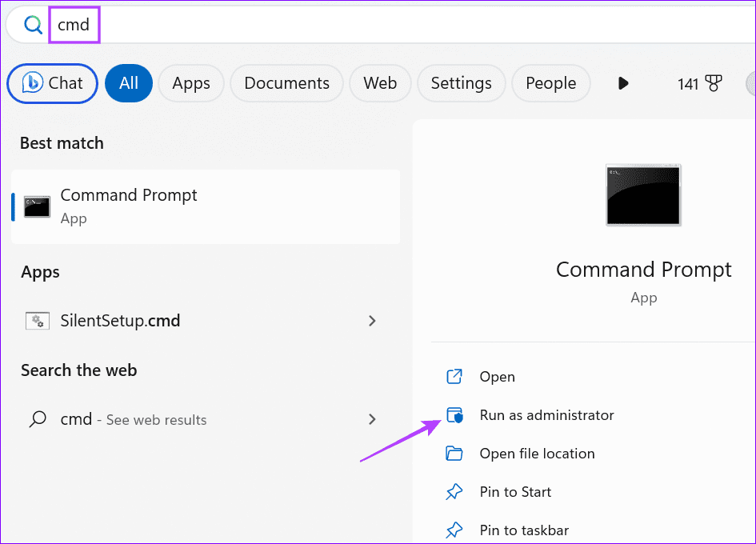The image size is (756, 544).
Task: Open Bing Chat button
Action: pyautogui.click(x=53, y=83)
